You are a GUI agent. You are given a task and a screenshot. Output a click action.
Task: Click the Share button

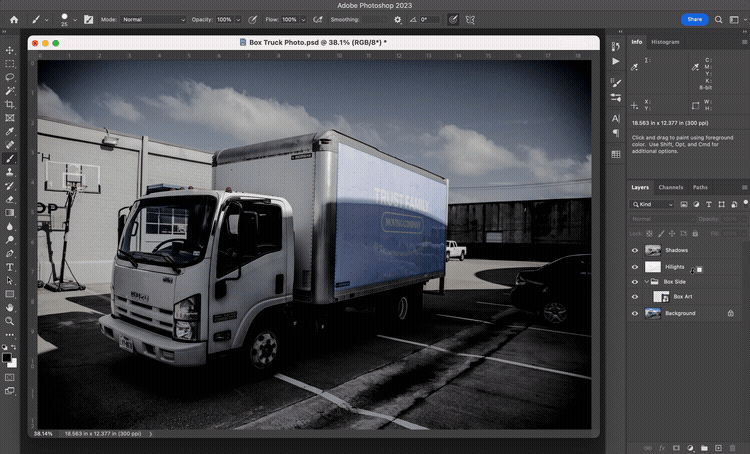[695, 20]
